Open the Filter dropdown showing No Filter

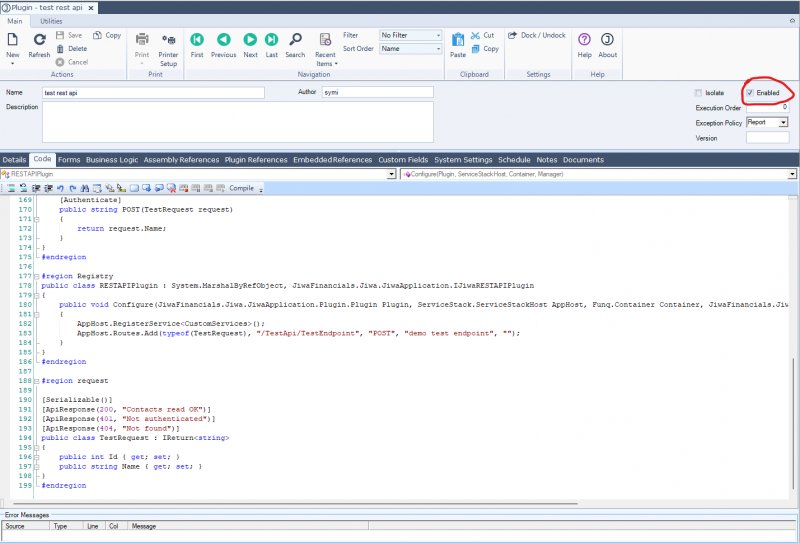410,35
